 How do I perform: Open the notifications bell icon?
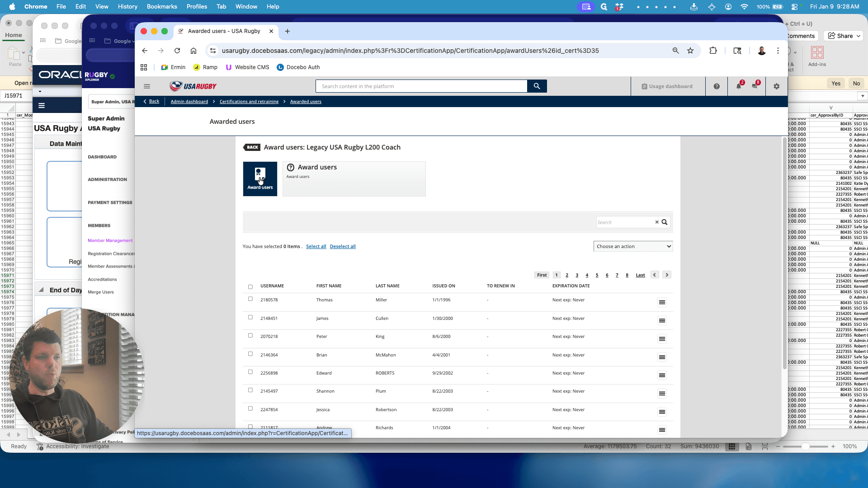(739, 86)
